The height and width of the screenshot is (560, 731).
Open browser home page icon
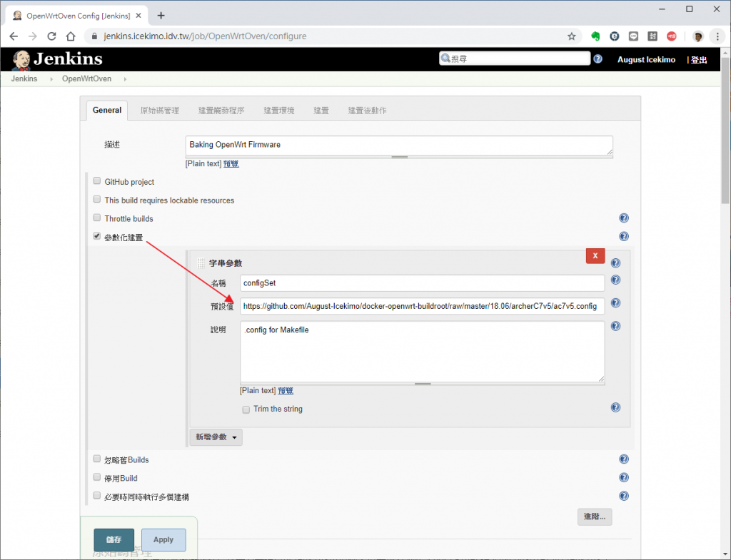click(71, 36)
